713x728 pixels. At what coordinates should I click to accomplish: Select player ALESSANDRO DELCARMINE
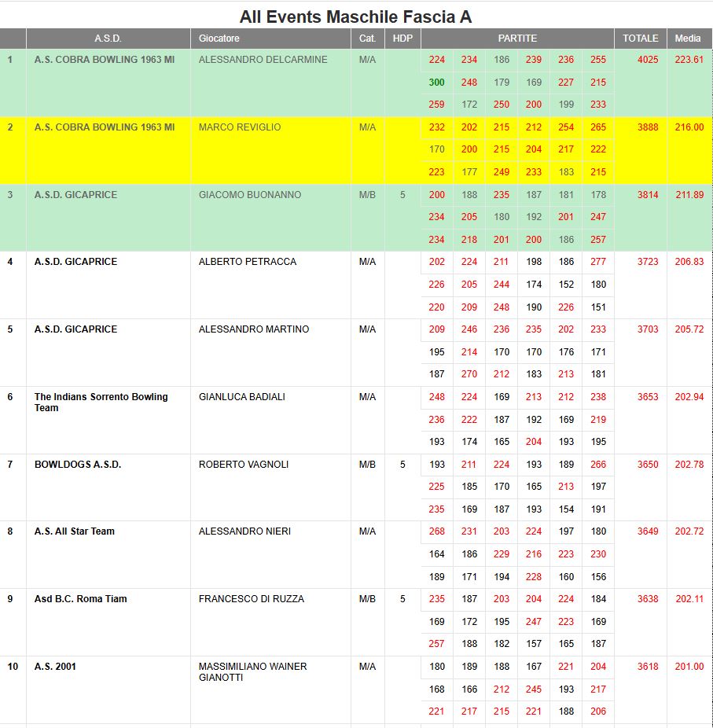pos(263,60)
